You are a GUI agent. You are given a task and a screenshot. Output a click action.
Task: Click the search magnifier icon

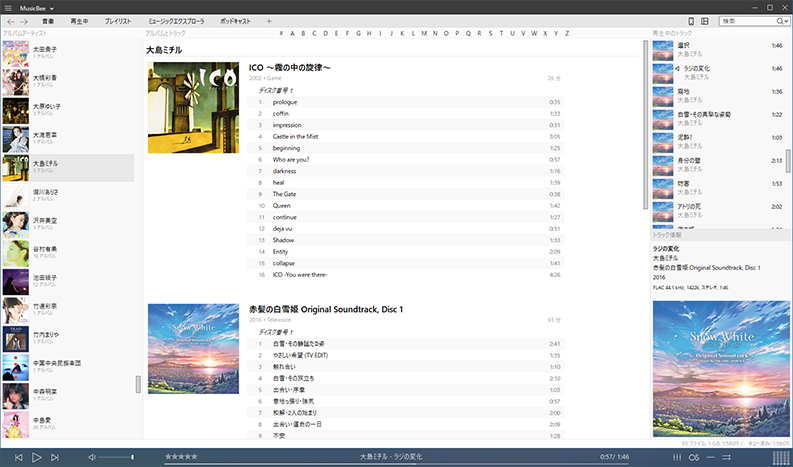click(x=780, y=21)
